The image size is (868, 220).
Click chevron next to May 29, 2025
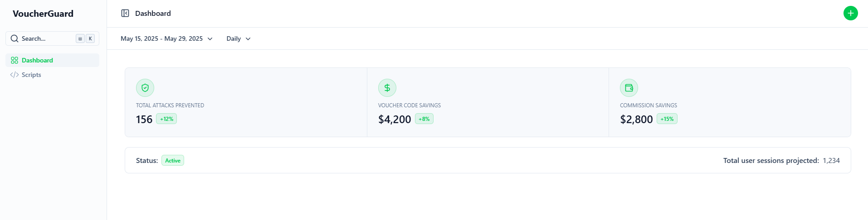[x=210, y=39]
